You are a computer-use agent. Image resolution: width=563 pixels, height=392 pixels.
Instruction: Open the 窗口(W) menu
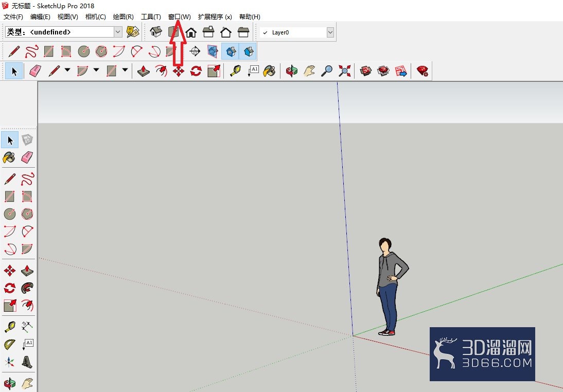coord(179,17)
